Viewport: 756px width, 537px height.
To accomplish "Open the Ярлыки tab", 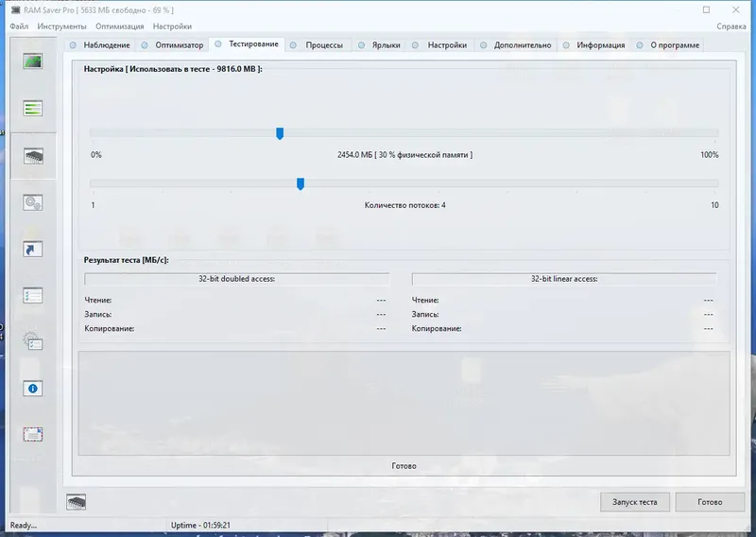I will (x=380, y=44).
